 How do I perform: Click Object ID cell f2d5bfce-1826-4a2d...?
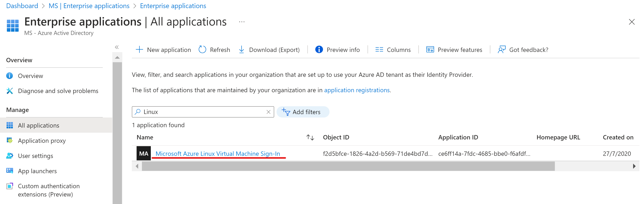point(378,154)
